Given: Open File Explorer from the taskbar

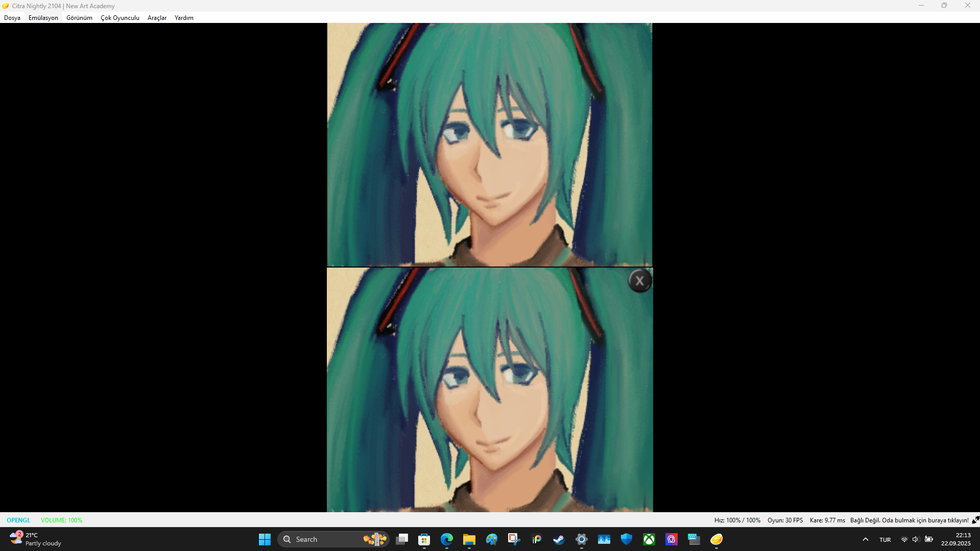Looking at the screenshot, I should pyautogui.click(x=469, y=539).
